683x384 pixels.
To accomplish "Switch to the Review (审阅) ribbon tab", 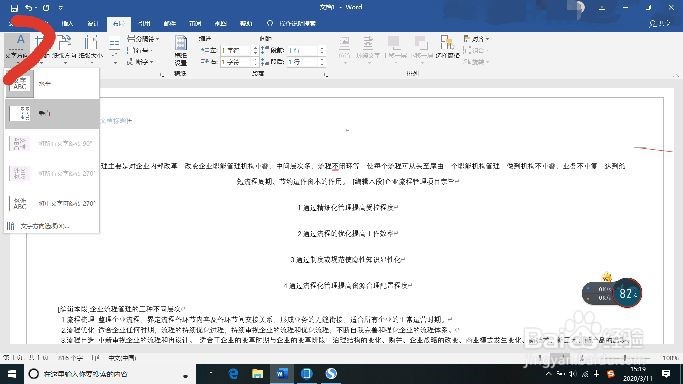I will [x=195, y=24].
